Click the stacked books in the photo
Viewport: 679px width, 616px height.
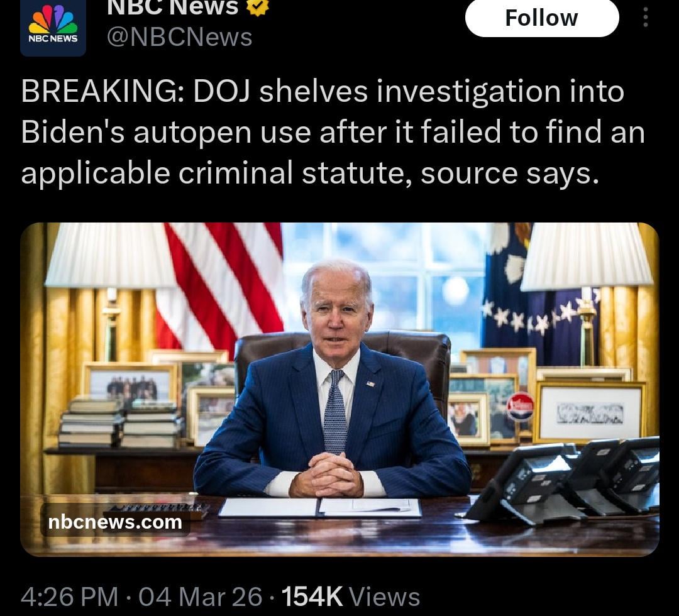(119, 424)
